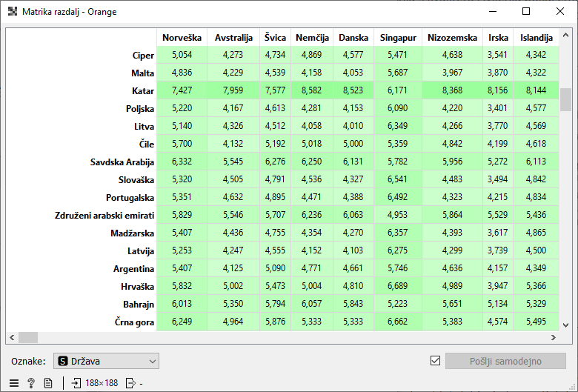This screenshot has height=392, width=578.
Task: Click the vertical scrollbar down arrow
Action: 565,325
